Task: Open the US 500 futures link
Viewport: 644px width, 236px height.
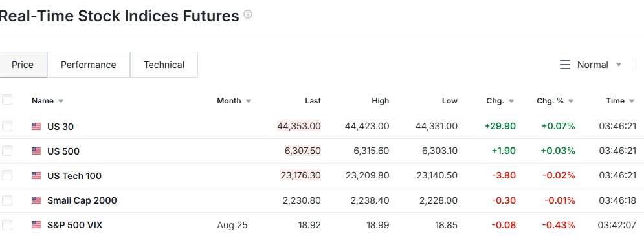Action: (63, 151)
